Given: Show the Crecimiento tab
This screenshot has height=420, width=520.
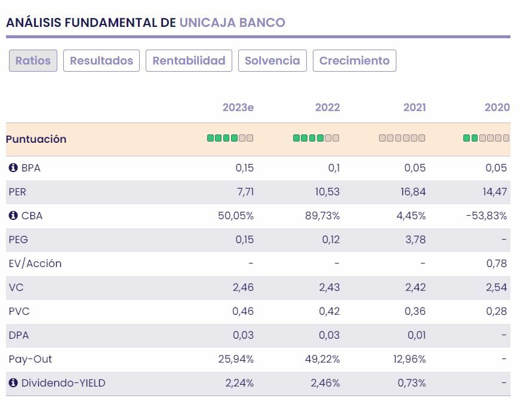Looking at the screenshot, I should pyautogui.click(x=354, y=61).
